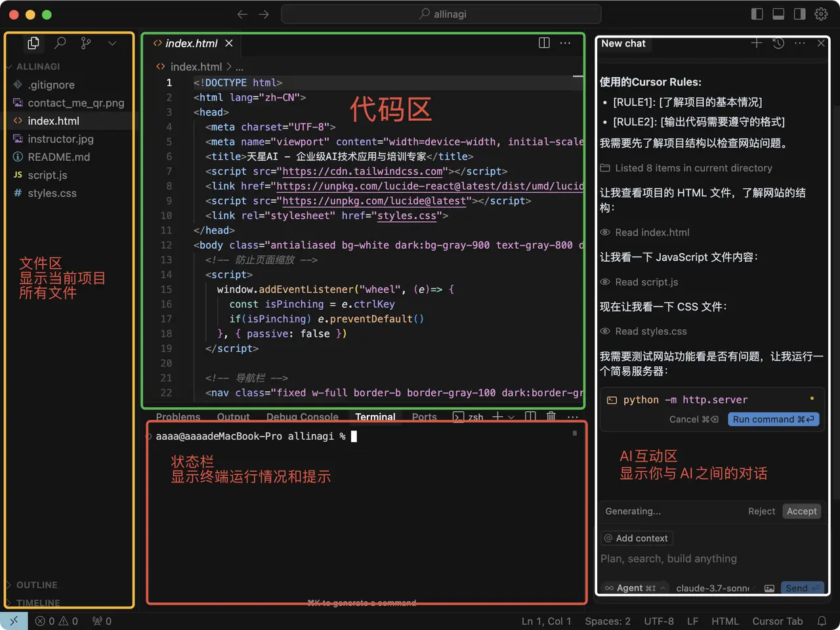Open contact_me_qr.png file
Viewport: 840px width, 630px height.
[x=75, y=103]
